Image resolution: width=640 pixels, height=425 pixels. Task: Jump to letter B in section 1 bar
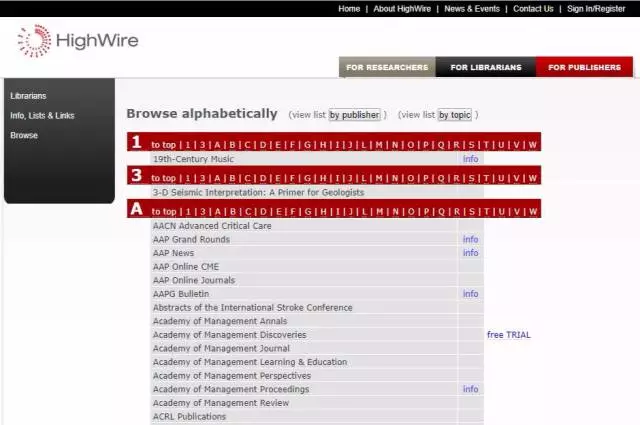pyautogui.click(x=232, y=145)
